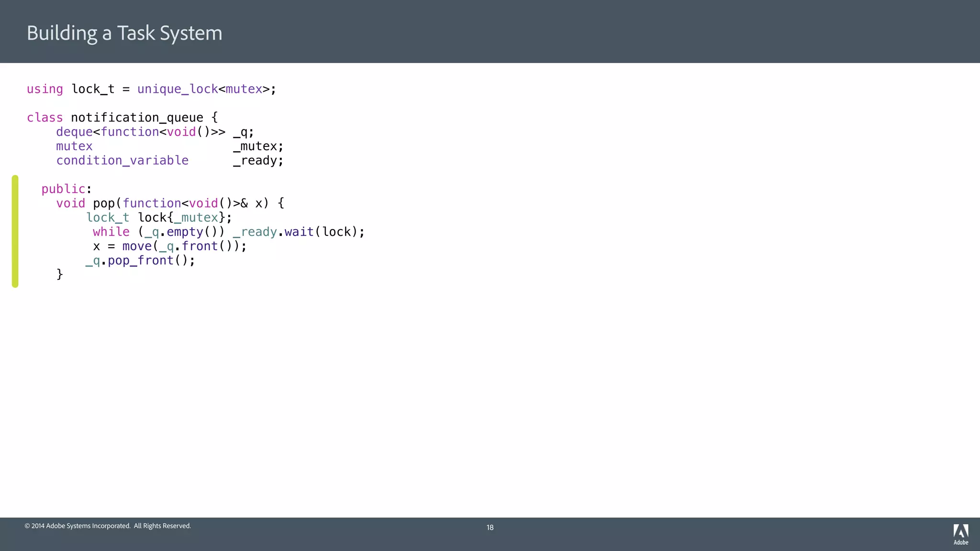
Task: Click the 'while' keyword
Action: 111,232
